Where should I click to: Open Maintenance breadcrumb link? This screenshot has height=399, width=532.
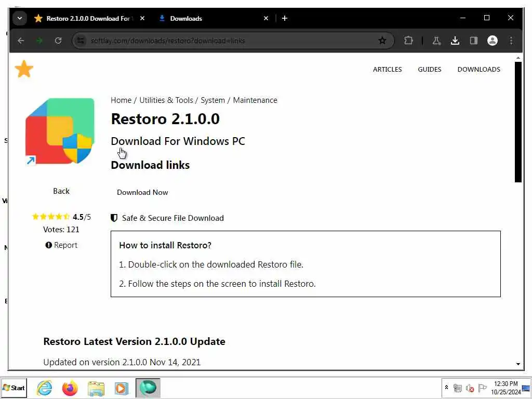point(255,100)
